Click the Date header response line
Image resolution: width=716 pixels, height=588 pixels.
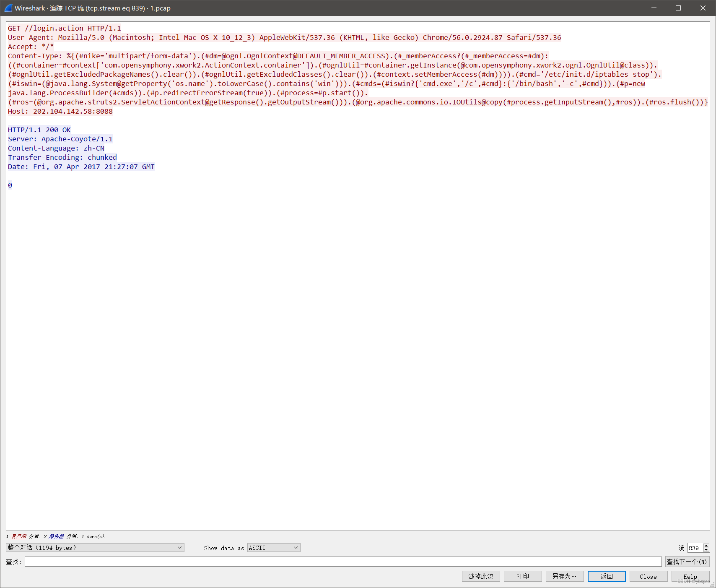point(81,167)
